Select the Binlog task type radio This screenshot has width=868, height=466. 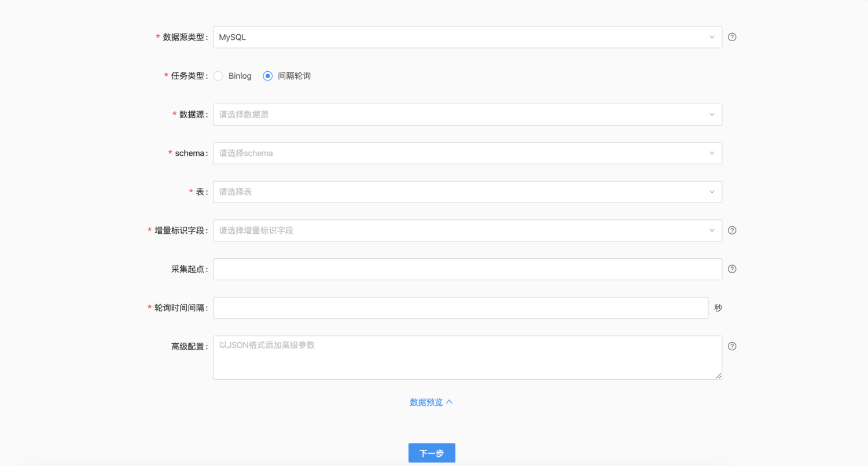click(x=218, y=76)
